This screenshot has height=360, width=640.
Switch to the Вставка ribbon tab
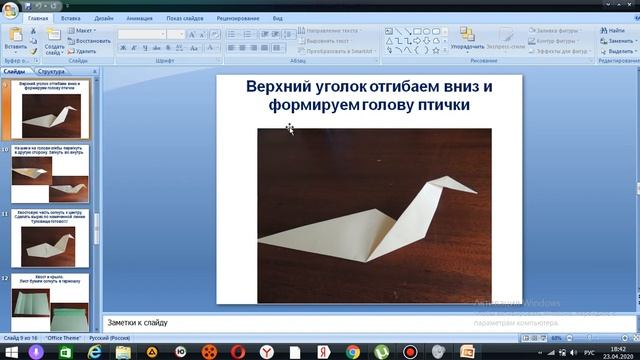point(71,18)
